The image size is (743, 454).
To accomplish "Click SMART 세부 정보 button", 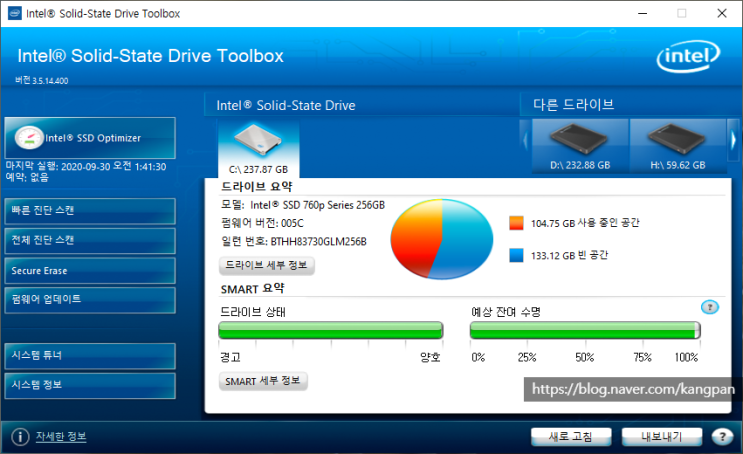I will (263, 381).
